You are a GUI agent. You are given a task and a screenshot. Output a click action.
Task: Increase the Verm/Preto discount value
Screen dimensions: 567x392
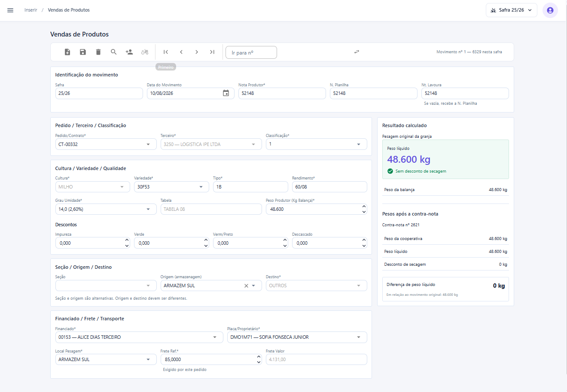285,240
